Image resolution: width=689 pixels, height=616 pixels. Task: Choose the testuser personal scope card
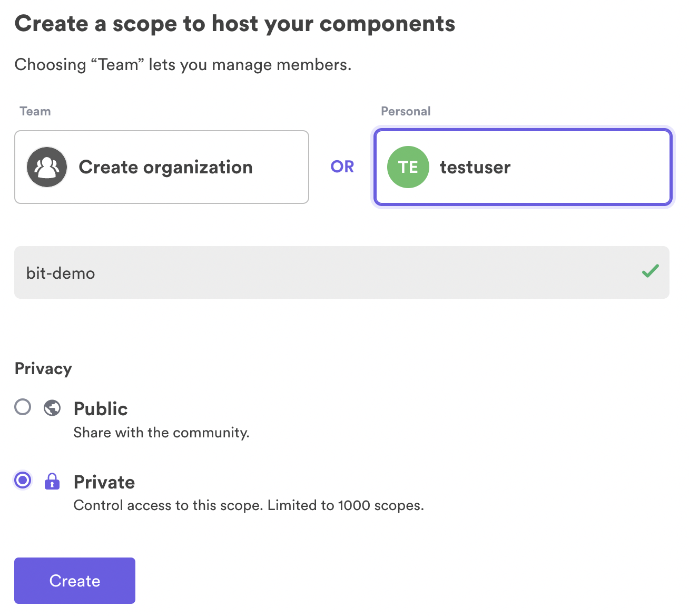[x=523, y=167]
